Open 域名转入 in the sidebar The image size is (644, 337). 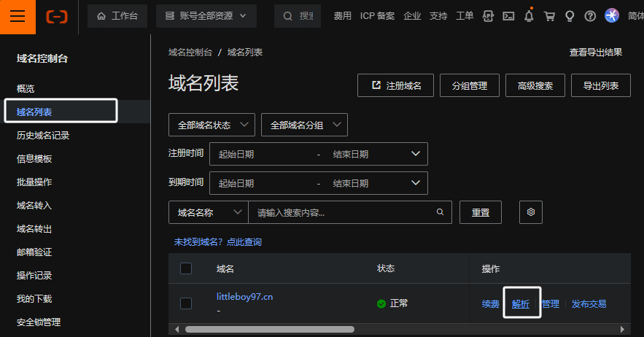click(34, 206)
